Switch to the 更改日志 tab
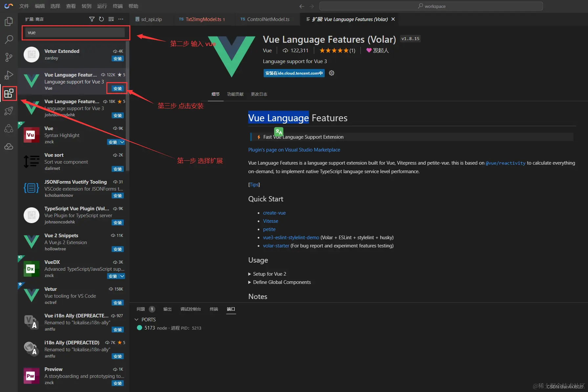Screen dimensions: 588x392 pos(259,94)
